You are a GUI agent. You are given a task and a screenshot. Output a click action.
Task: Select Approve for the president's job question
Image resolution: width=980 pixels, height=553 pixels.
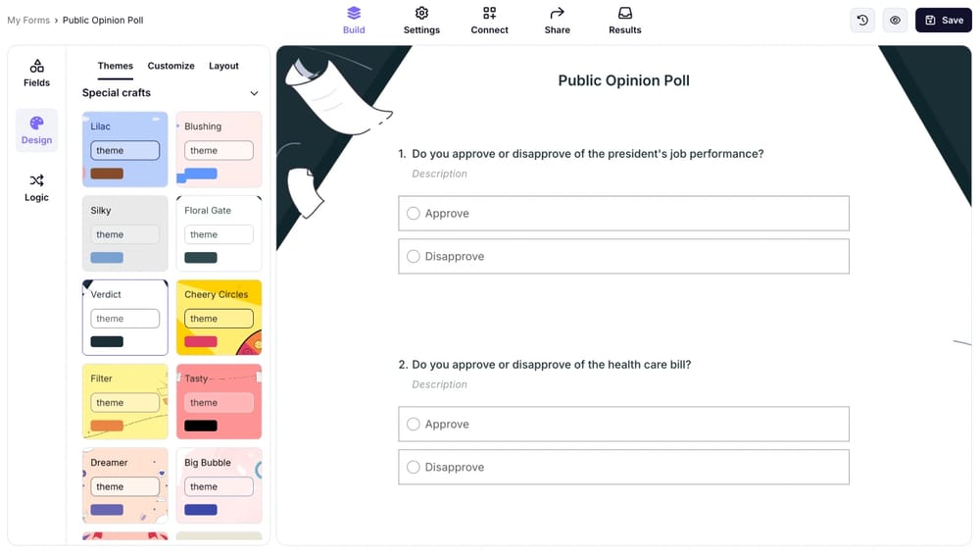click(x=414, y=214)
